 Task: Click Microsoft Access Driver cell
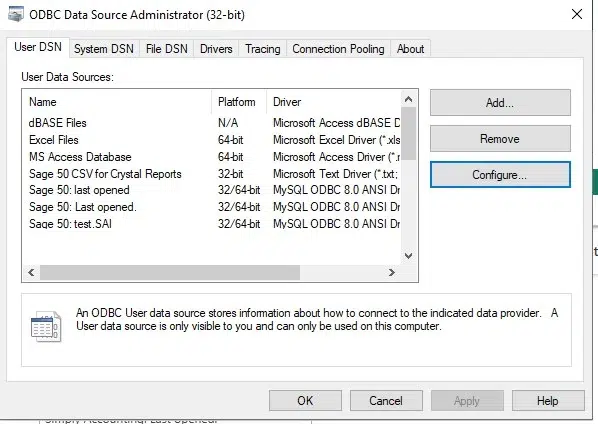pos(336,157)
